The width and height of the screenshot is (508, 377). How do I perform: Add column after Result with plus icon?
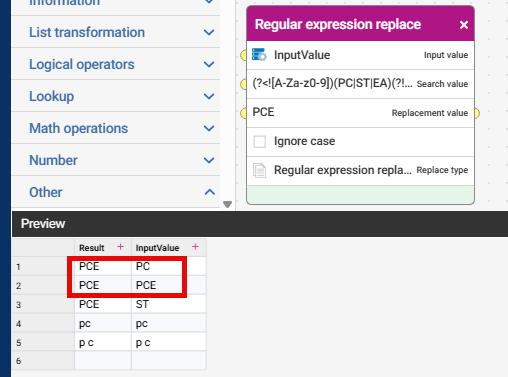[120, 247]
